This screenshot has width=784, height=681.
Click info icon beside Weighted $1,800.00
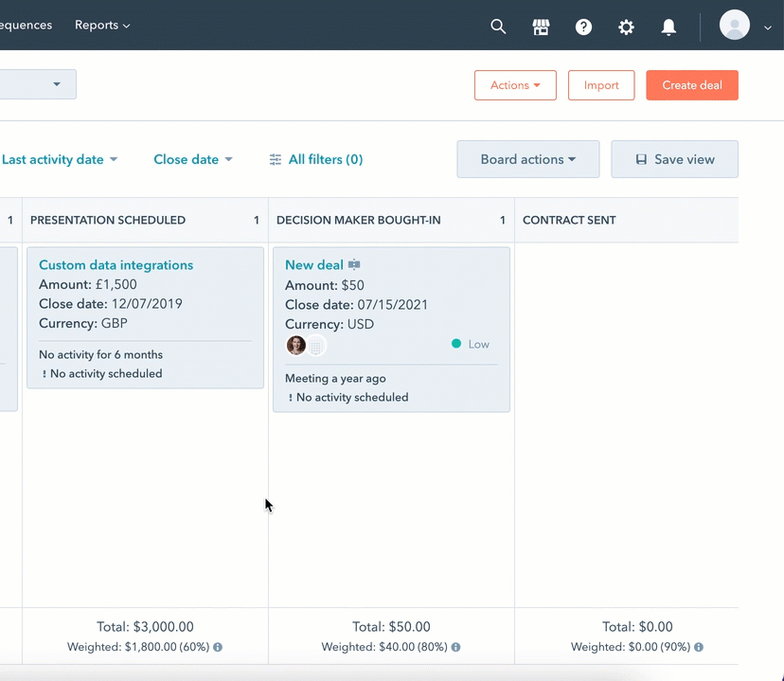tap(218, 648)
